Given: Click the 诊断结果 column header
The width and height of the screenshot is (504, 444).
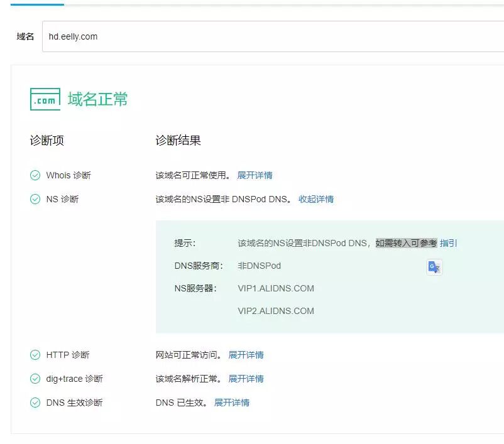Looking at the screenshot, I should pyautogui.click(x=178, y=141).
